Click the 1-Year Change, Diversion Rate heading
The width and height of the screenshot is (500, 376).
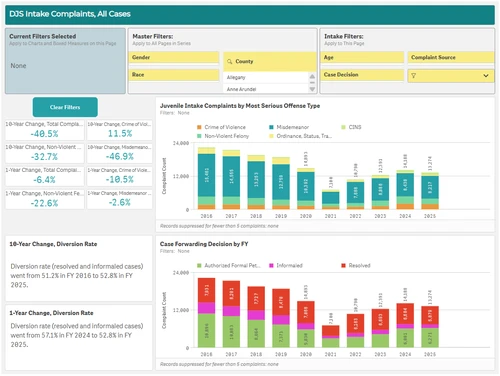click(x=51, y=313)
